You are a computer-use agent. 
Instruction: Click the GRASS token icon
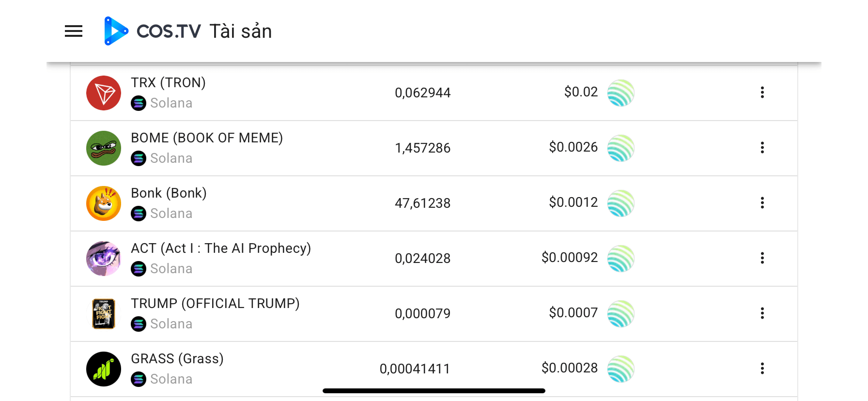pyautogui.click(x=104, y=369)
